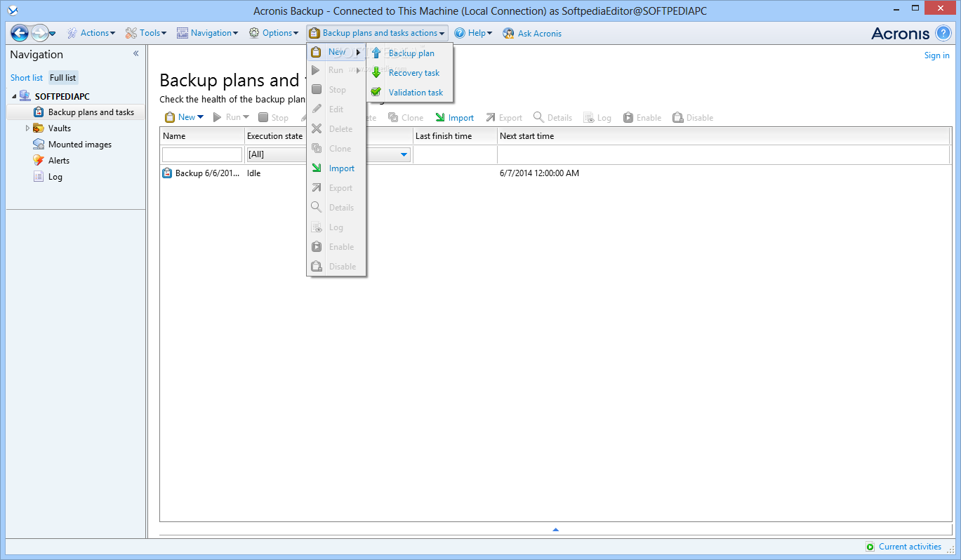This screenshot has height=560, width=961.
Task: Click Log button in list toolbar
Action: point(597,118)
